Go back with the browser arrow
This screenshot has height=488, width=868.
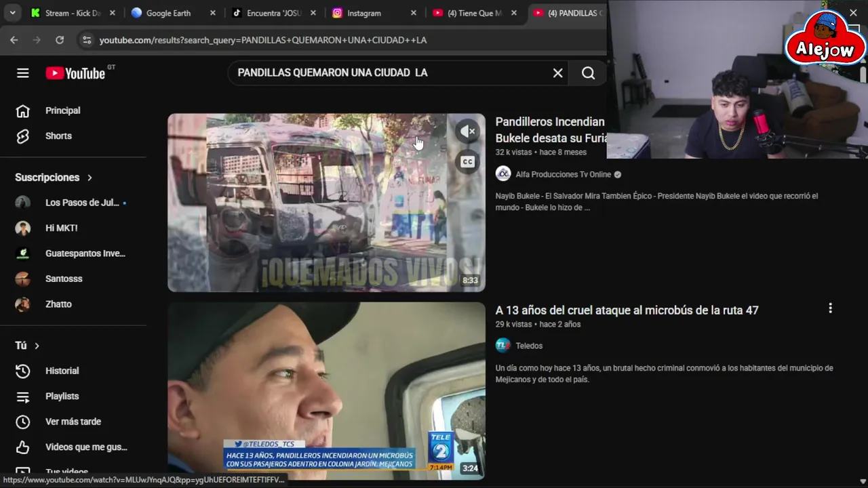[x=14, y=40]
